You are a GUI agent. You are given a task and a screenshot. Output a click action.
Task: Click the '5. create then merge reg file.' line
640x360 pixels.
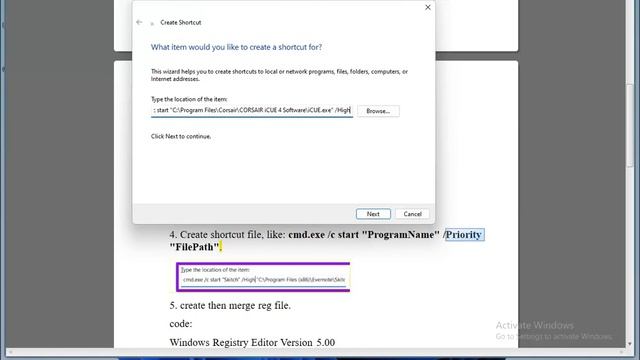pos(230,306)
